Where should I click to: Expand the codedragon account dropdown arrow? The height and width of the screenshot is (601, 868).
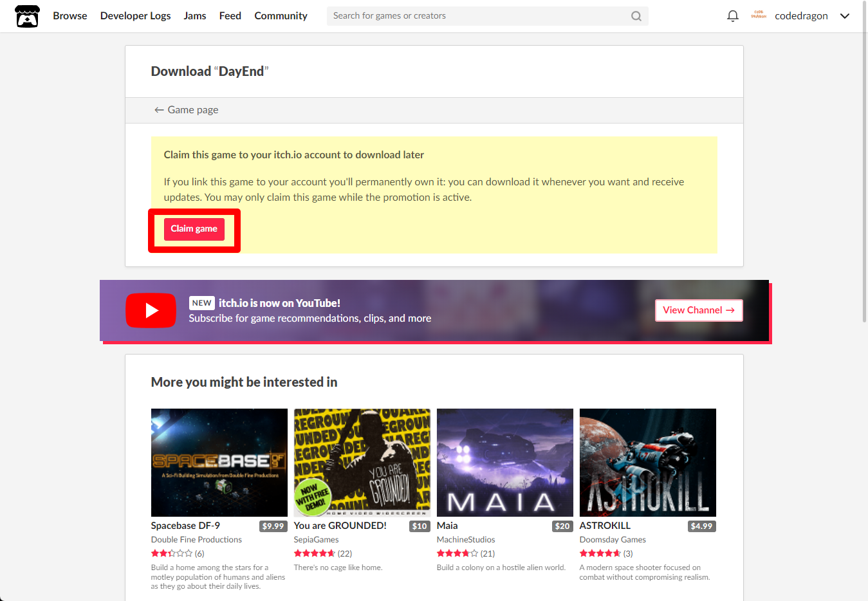pos(845,16)
